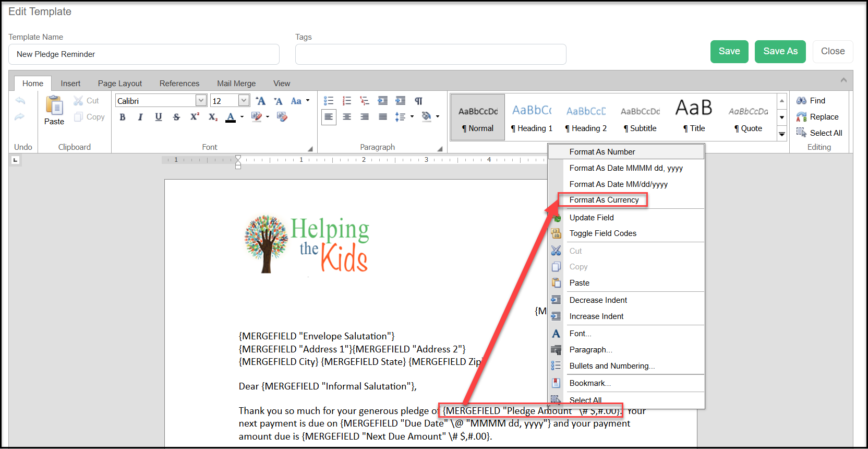
Task: Click ribbon increase indent icon
Action: 401,101
